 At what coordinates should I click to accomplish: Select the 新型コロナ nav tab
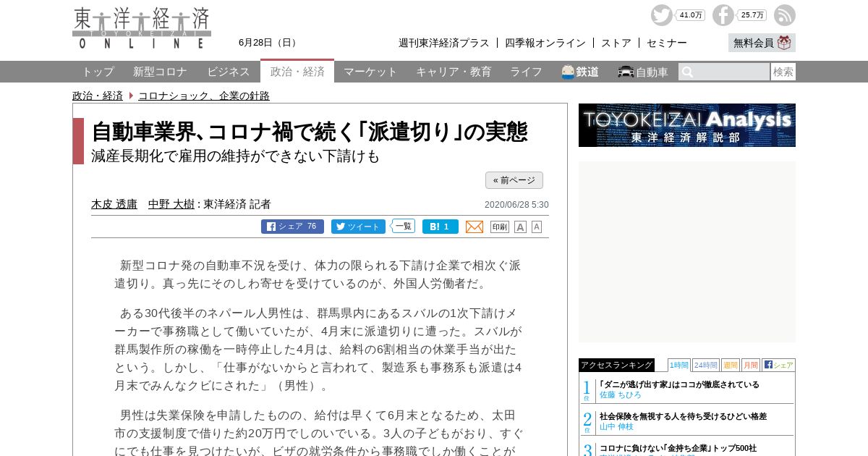pos(160,72)
